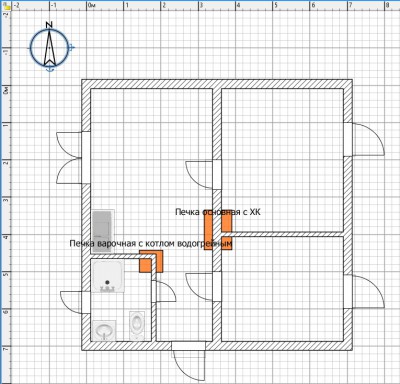Select the south entrance door
The height and width of the screenshot is (384, 400).
(188, 360)
